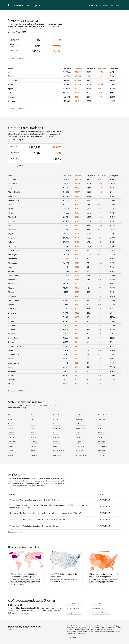Open Impact on your finances arrow link
Viewport: 129px width, 644px height.
pyautogui.click(x=101, y=613)
